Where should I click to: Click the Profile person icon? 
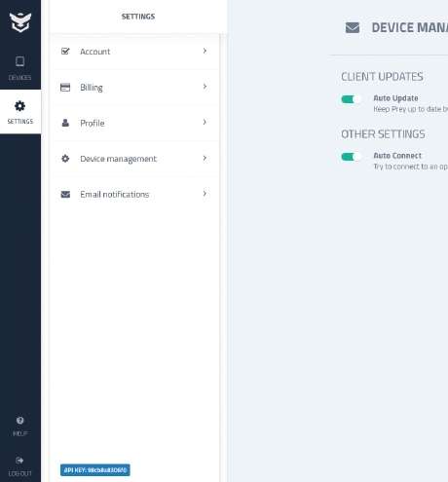pyautogui.click(x=65, y=123)
